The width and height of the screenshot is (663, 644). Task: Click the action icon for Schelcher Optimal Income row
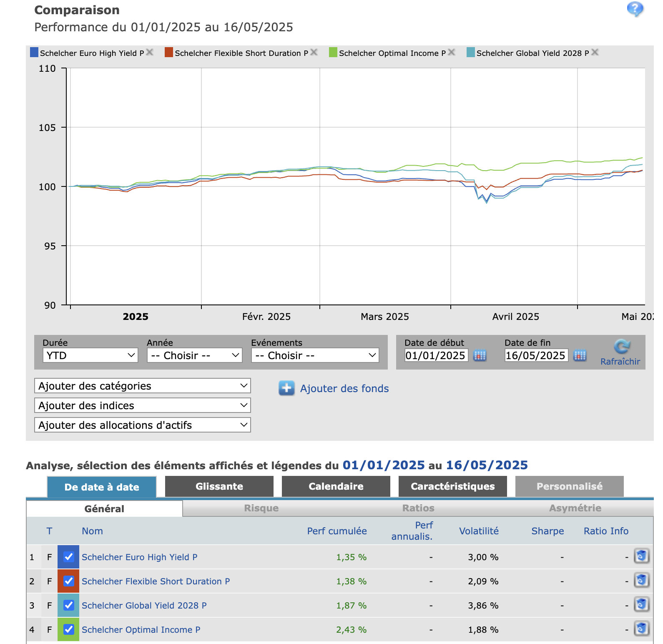point(641,629)
